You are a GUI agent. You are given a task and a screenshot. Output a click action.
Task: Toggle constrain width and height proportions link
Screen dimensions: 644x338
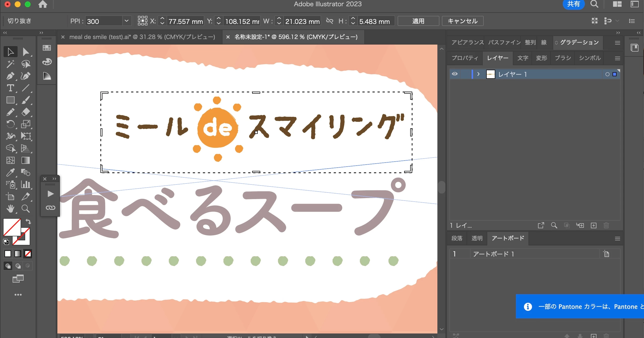[330, 21]
